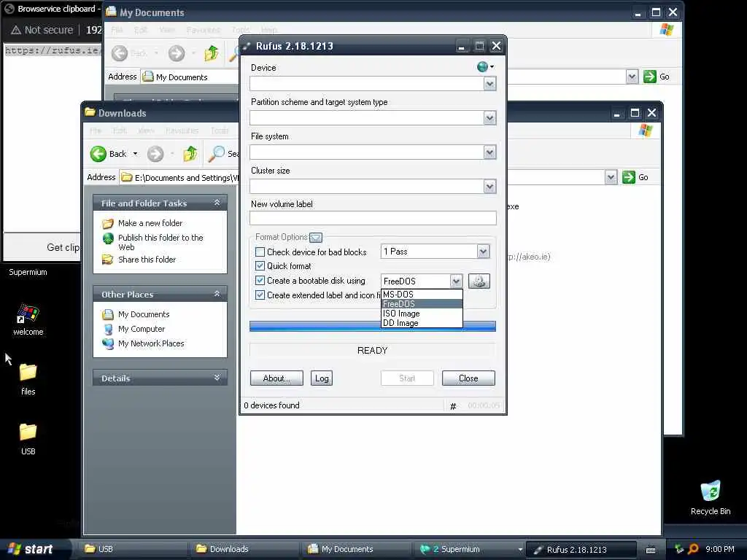Viewport: 747px width, 560px height.
Task: Open My Documents address bar dropdown
Action: (632, 76)
